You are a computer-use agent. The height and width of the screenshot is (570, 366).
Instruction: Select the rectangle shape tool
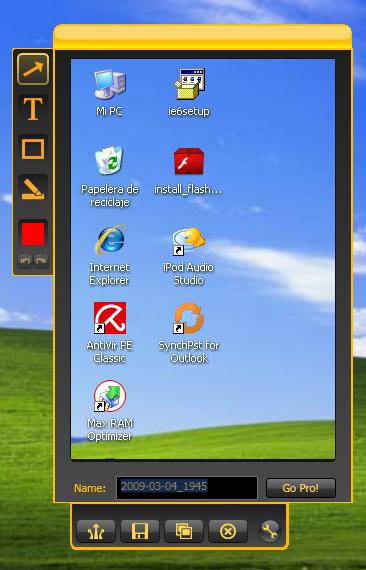click(33, 149)
